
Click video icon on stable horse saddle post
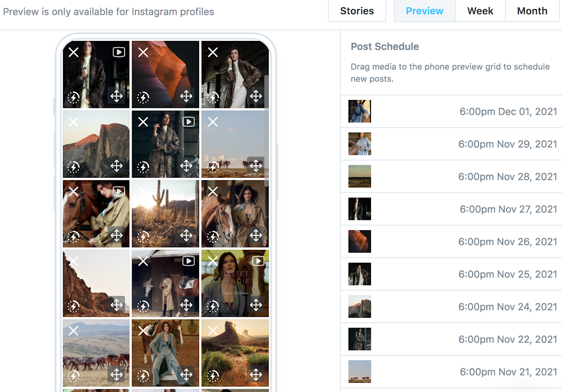click(x=189, y=261)
